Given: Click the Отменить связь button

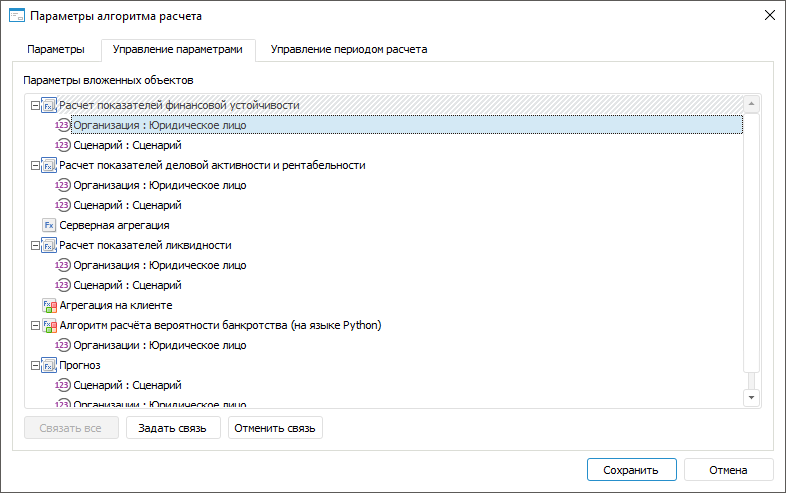Looking at the screenshot, I should (275, 428).
